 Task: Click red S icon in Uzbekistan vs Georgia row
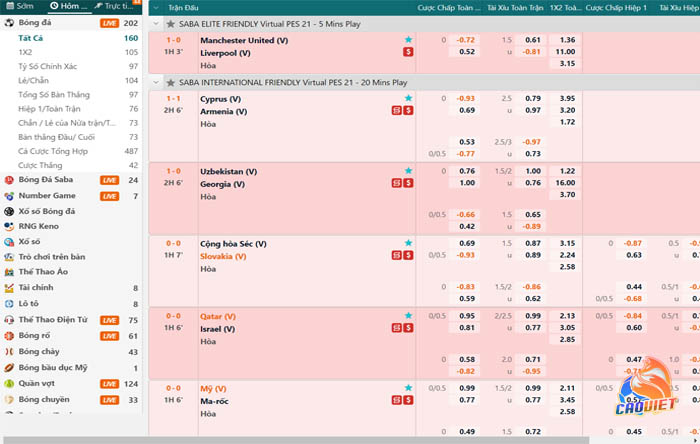point(408,183)
